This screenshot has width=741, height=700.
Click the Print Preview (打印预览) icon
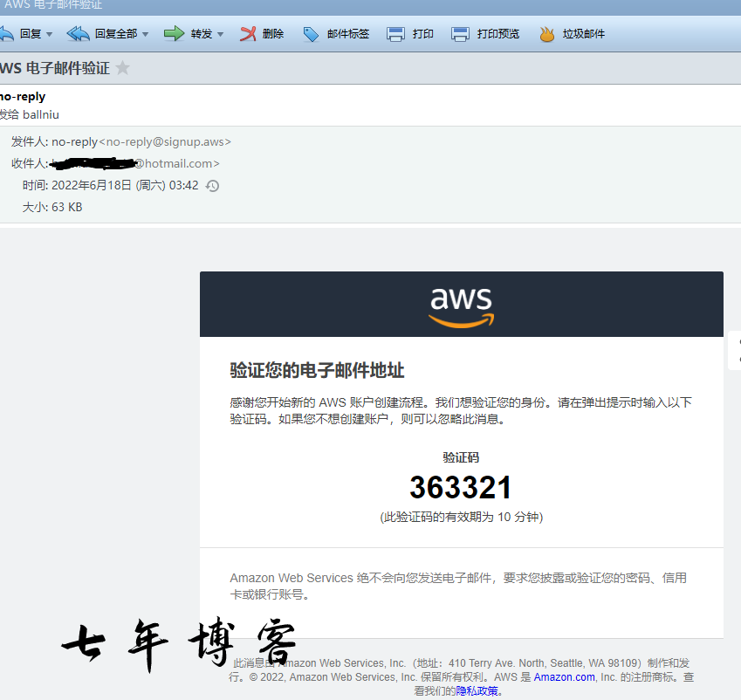coord(460,34)
